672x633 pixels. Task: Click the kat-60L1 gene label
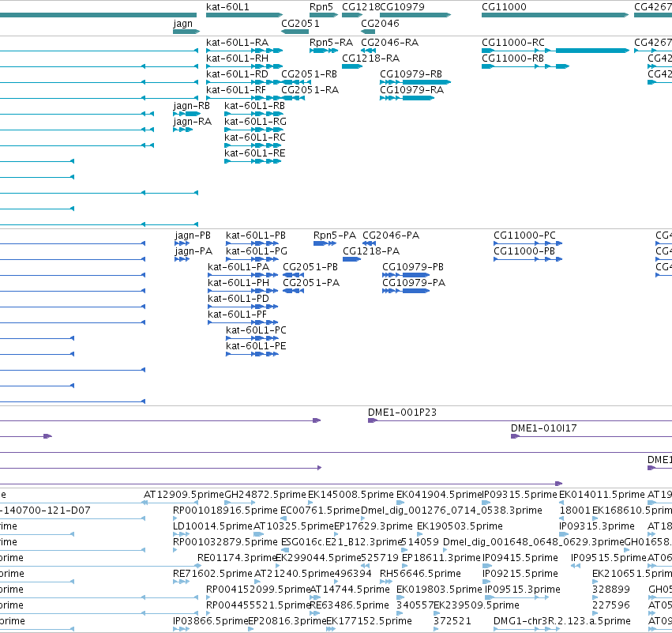[x=227, y=7]
